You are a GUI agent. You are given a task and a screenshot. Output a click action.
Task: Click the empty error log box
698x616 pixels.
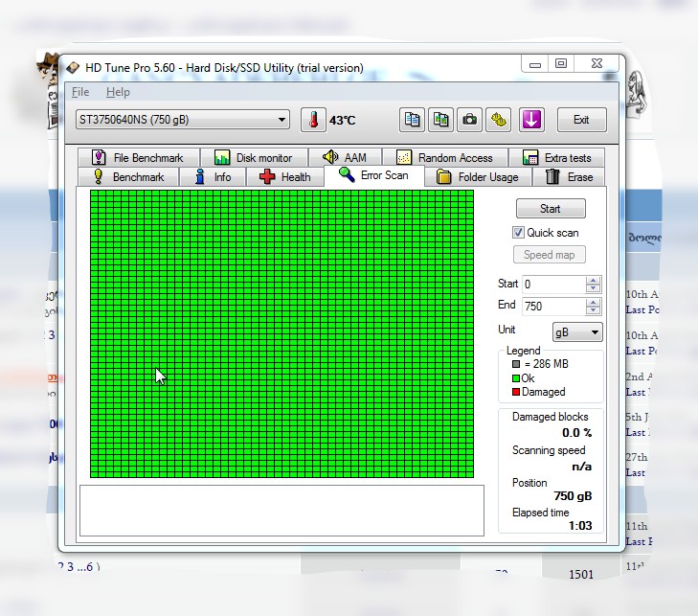[x=281, y=511]
